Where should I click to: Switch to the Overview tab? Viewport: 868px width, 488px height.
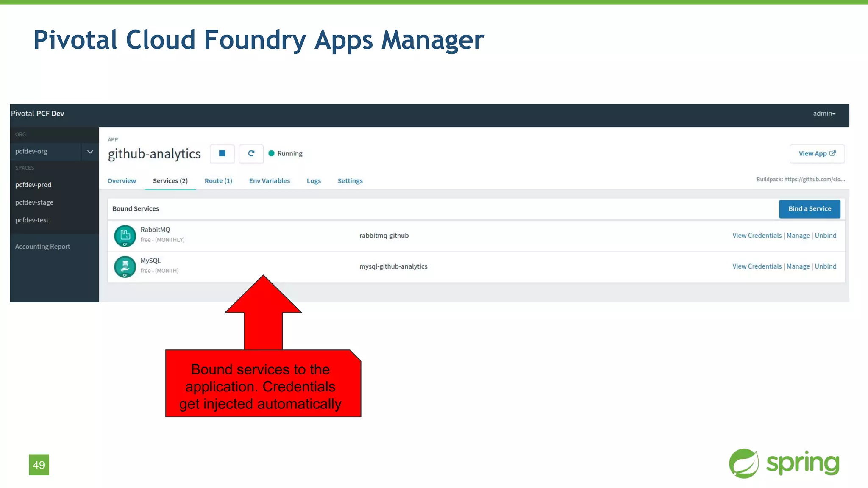point(122,181)
